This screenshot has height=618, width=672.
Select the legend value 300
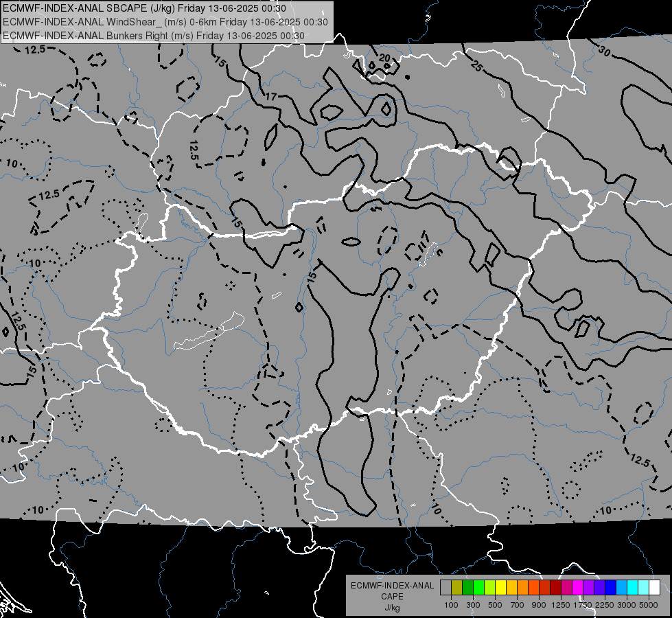click(473, 605)
